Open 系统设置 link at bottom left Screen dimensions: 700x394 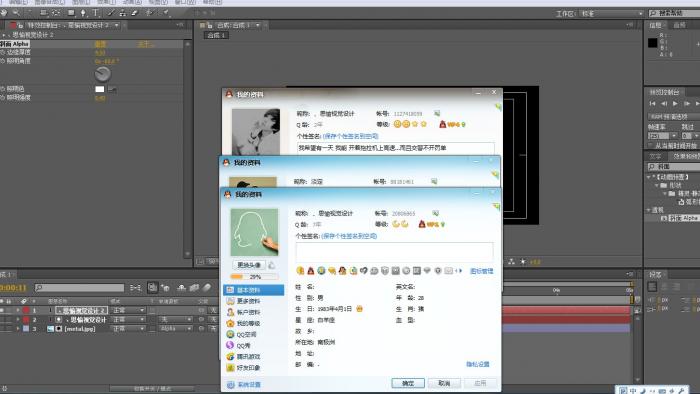pyautogui.click(x=244, y=385)
